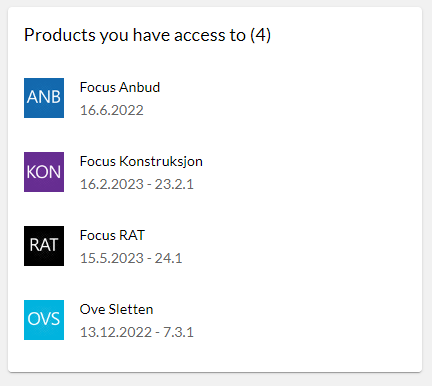Select version number 23.2.1

tap(174, 184)
